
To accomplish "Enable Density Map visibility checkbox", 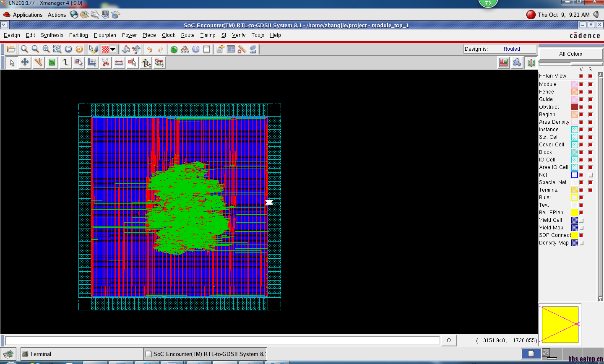I will tap(581, 243).
